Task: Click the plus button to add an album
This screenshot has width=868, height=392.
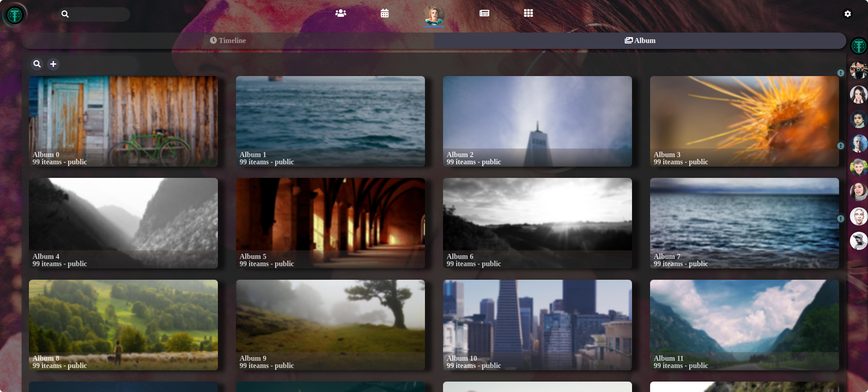Action: point(53,64)
